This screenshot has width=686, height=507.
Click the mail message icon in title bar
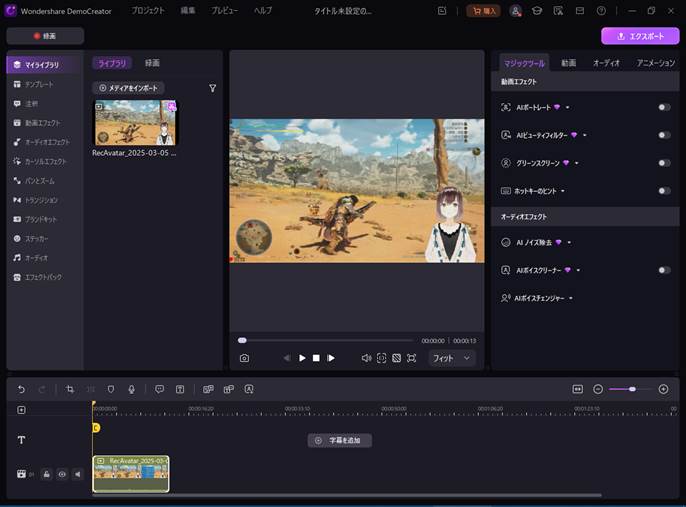pos(580,11)
